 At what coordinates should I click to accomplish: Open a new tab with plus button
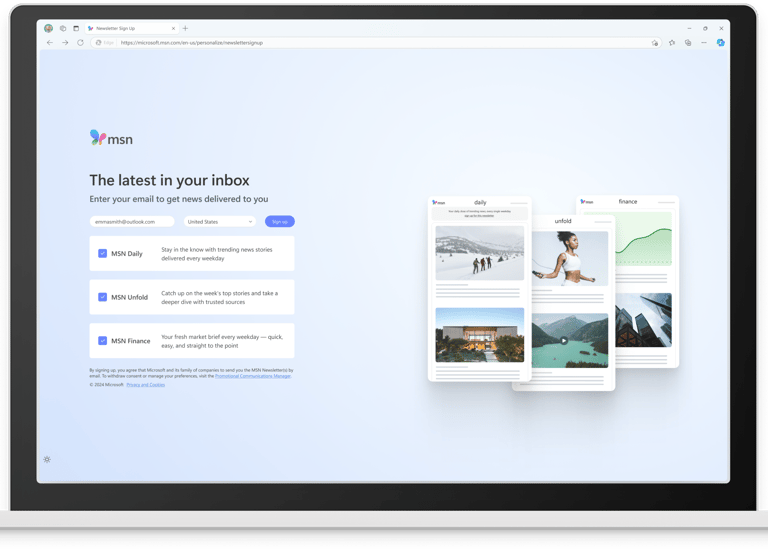point(185,28)
